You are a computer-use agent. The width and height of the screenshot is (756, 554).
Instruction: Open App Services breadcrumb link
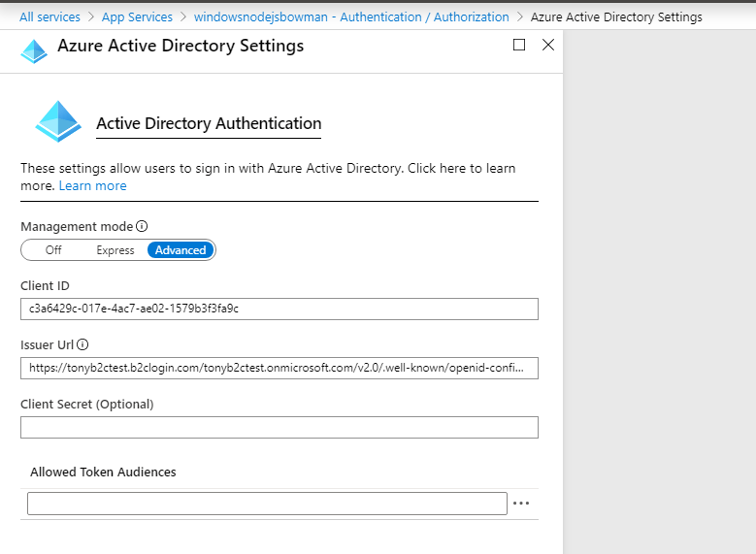click(x=137, y=16)
